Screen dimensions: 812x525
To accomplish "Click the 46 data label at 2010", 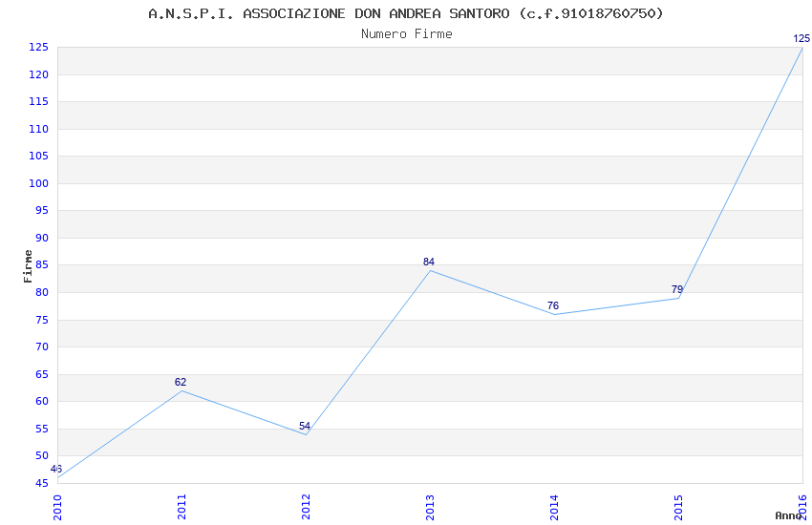I will click(x=56, y=469).
